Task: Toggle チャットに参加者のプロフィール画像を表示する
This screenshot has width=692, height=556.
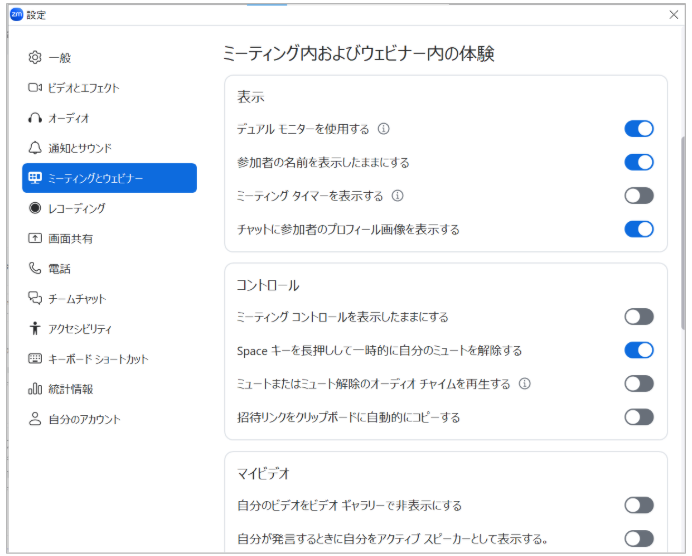Action: click(x=639, y=229)
